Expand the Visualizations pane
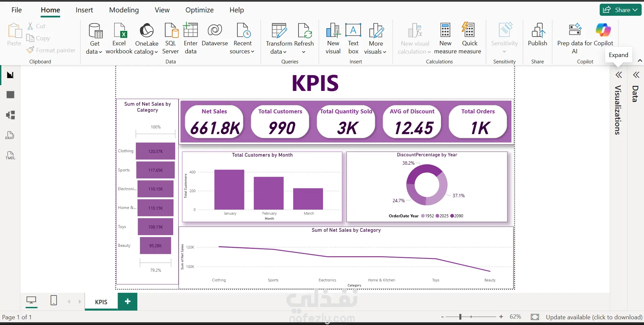 tap(619, 75)
